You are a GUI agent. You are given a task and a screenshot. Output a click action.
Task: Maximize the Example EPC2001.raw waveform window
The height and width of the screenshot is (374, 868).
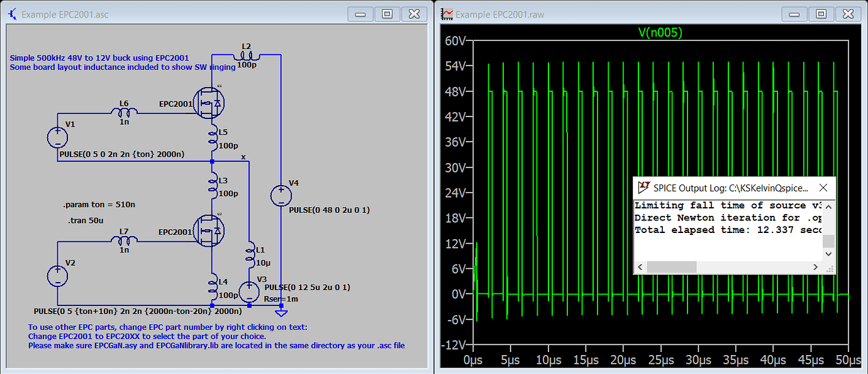[821, 14]
